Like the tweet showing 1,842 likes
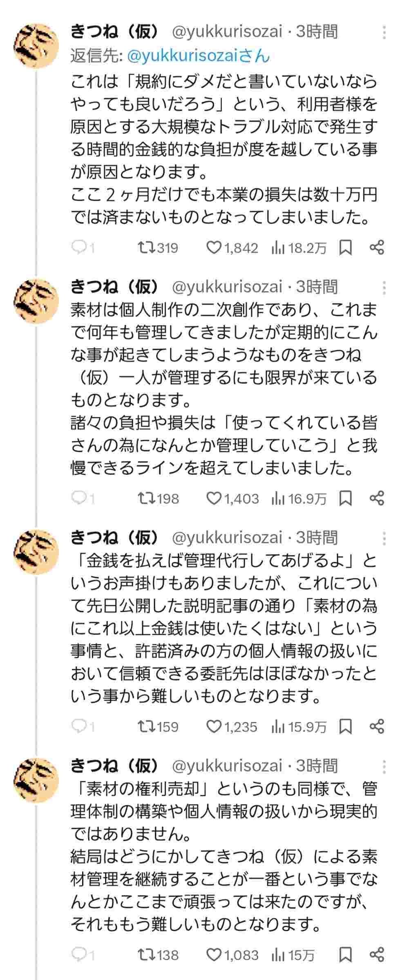The height and width of the screenshot is (980, 407). coord(213,247)
